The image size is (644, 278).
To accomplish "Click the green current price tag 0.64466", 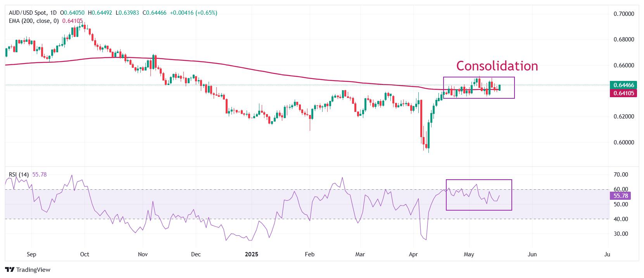I will tap(623, 85).
